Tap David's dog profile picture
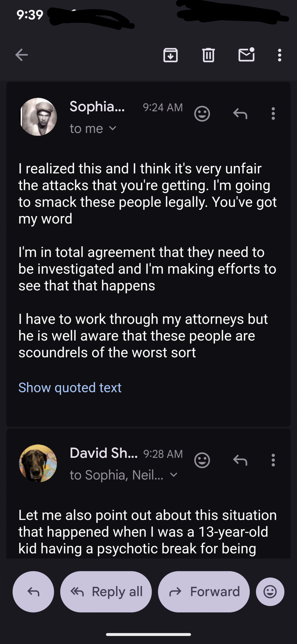This screenshot has width=297, height=644. [38, 463]
